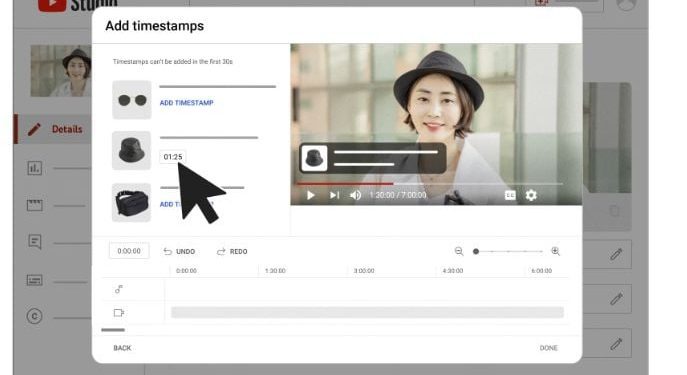The width and height of the screenshot is (687, 375).
Task: Select the video track icon in timeline
Action: coord(119,313)
